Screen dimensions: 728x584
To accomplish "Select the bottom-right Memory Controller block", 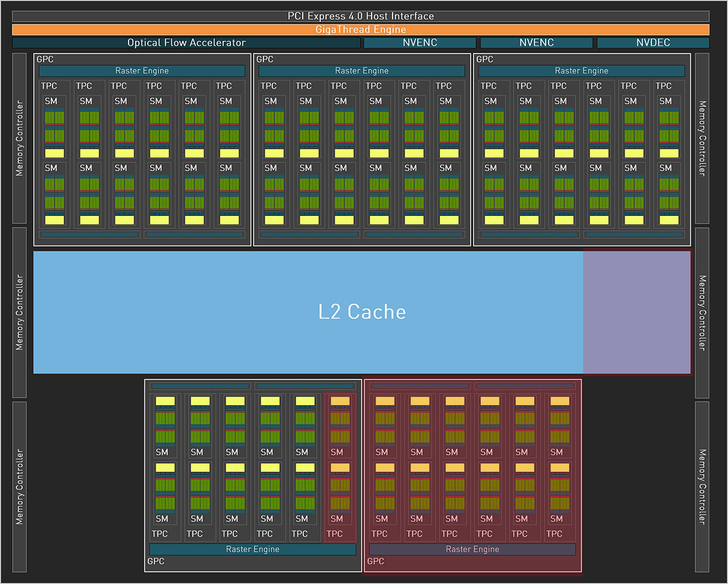I will click(x=702, y=486).
